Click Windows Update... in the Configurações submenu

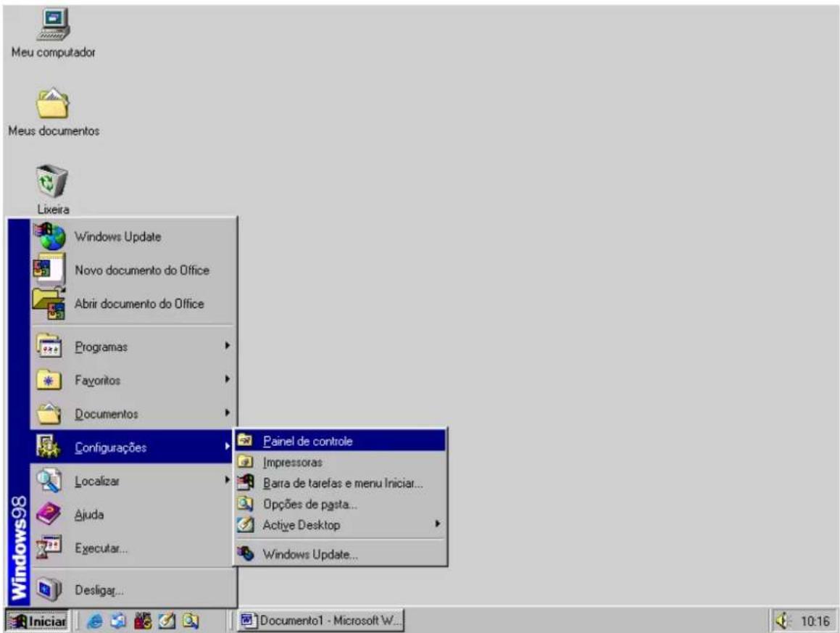tap(340, 554)
